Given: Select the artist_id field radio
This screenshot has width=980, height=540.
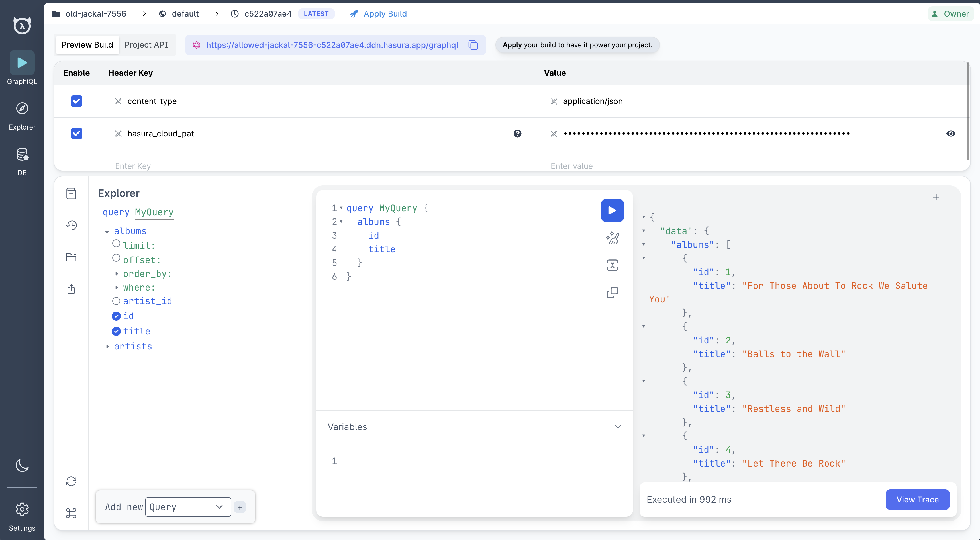Looking at the screenshot, I should click(116, 301).
